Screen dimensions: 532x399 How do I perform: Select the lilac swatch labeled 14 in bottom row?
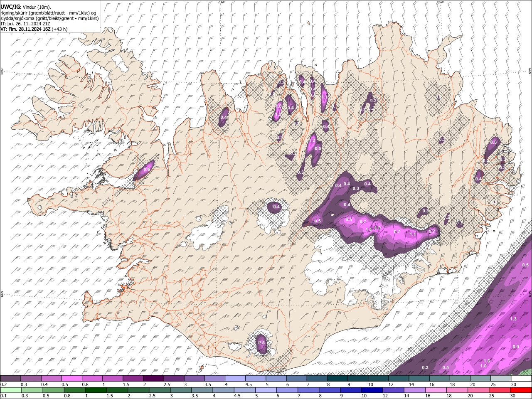(414, 390)
